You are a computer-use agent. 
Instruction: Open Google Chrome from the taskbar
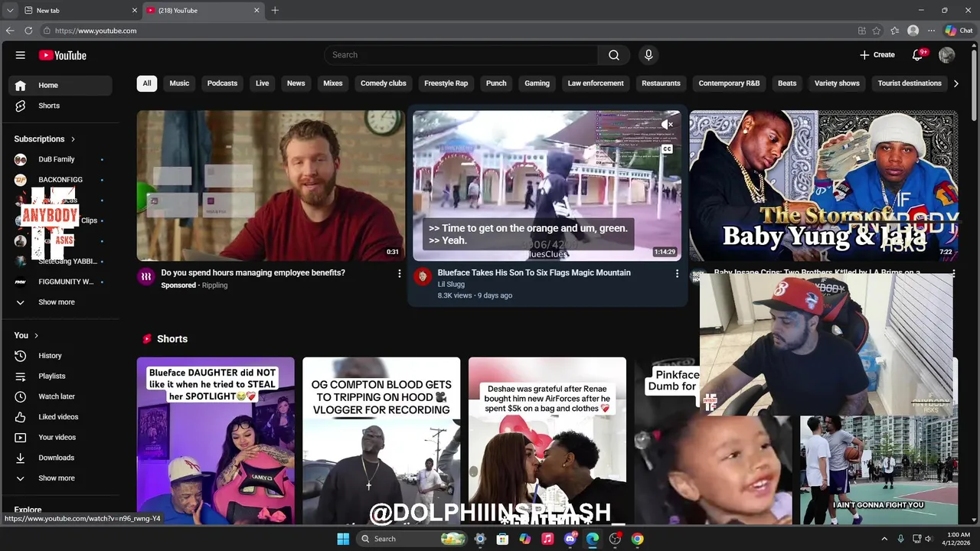[637, 539]
